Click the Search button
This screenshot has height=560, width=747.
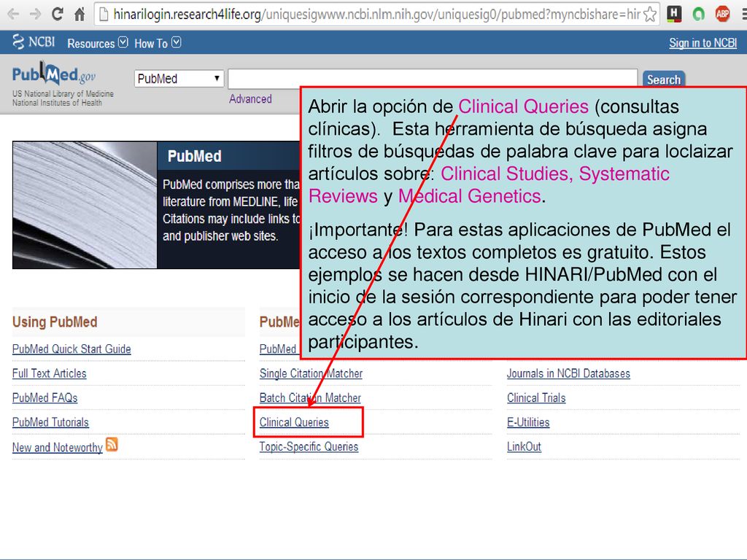click(x=664, y=79)
